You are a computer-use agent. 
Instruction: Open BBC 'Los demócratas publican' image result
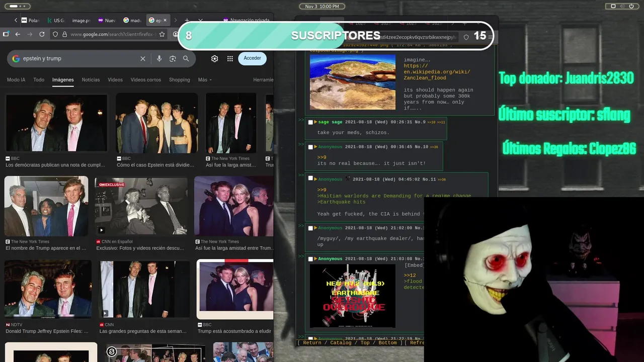[56, 123]
